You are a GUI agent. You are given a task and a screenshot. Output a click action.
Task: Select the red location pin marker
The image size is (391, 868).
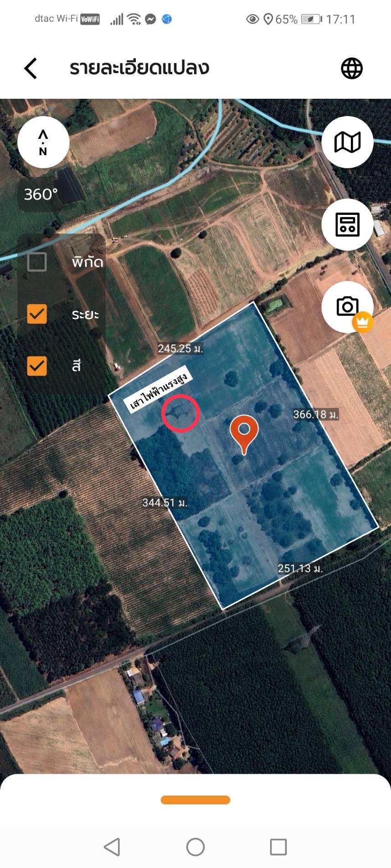click(244, 434)
